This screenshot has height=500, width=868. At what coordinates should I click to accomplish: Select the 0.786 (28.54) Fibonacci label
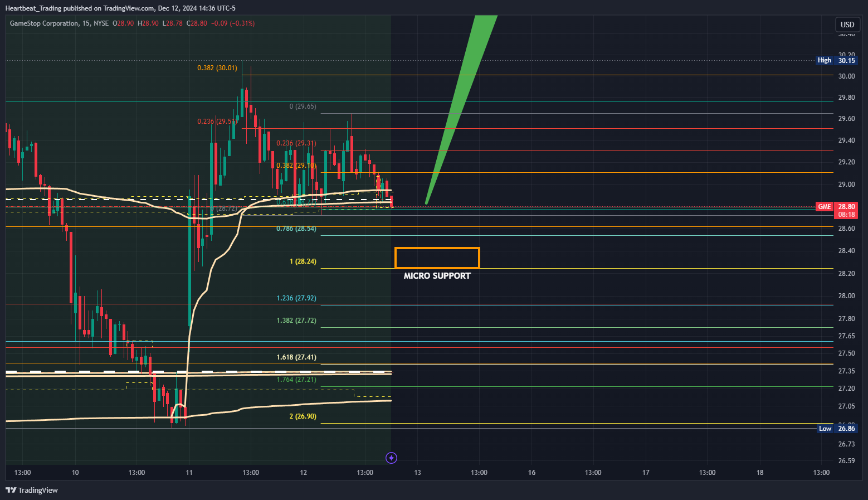pyautogui.click(x=296, y=229)
